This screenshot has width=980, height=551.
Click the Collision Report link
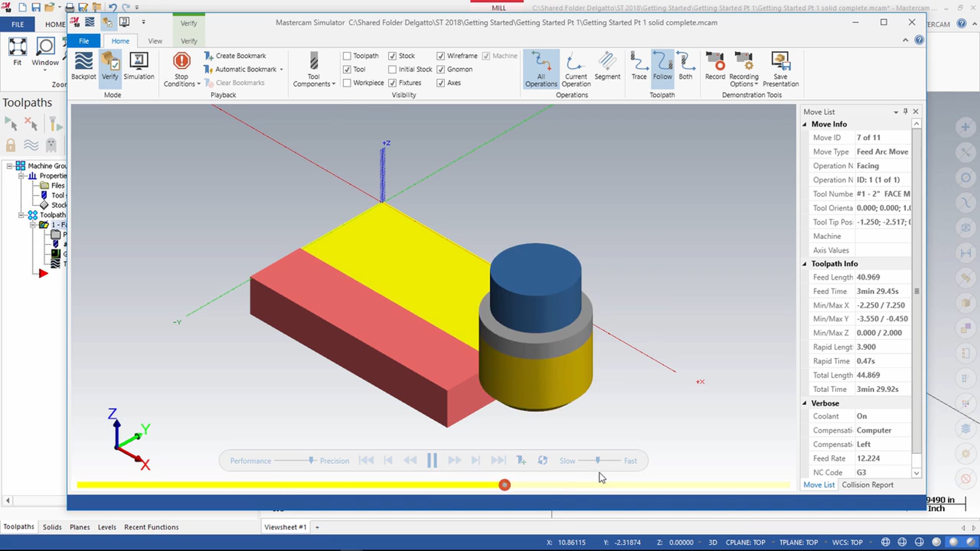867,484
